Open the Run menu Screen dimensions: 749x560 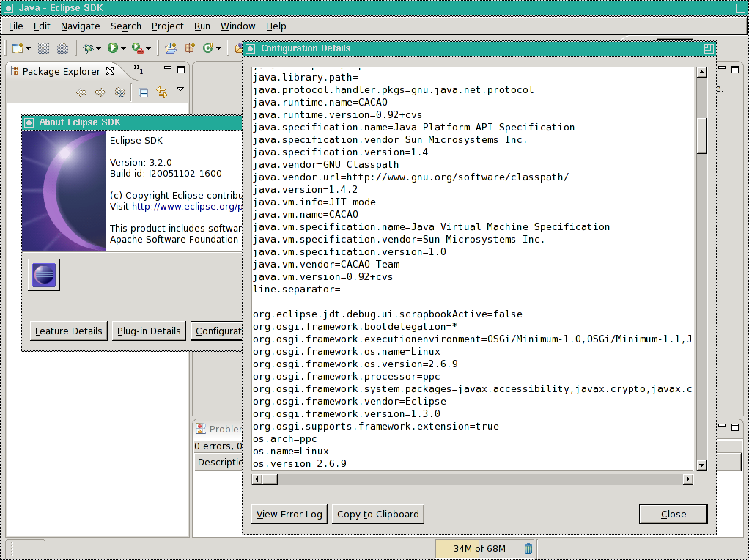coord(202,26)
